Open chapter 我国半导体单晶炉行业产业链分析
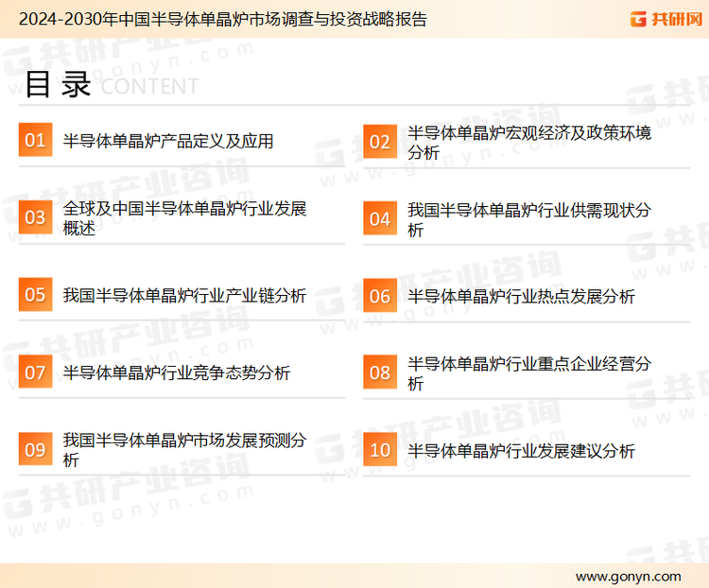The height and width of the screenshot is (588, 709). [185, 295]
